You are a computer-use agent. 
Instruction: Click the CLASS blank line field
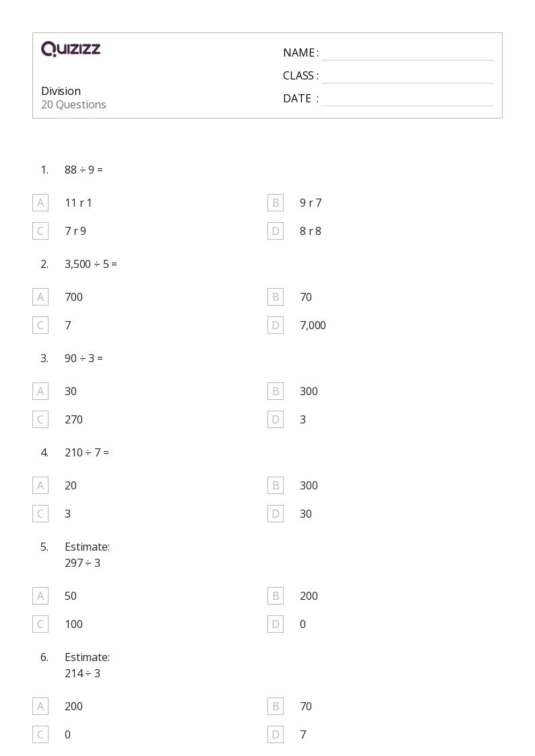click(408, 77)
